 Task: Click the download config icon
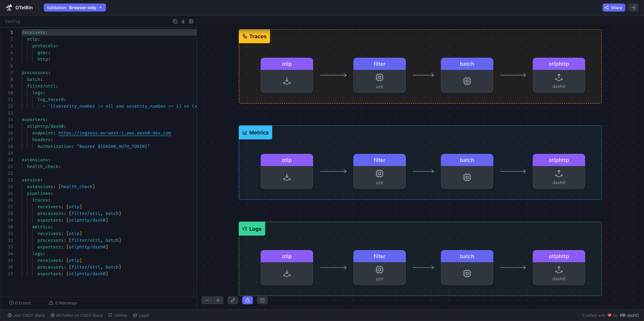[x=183, y=21]
